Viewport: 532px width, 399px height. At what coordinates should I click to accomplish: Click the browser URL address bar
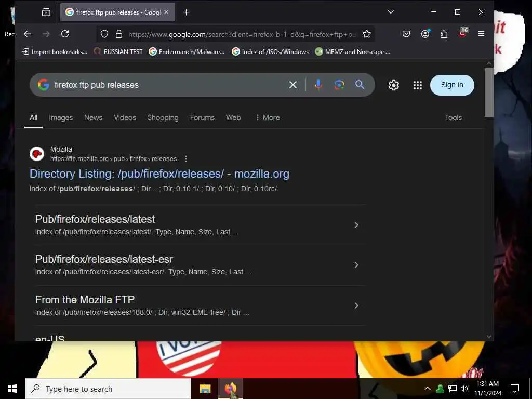(242, 34)
